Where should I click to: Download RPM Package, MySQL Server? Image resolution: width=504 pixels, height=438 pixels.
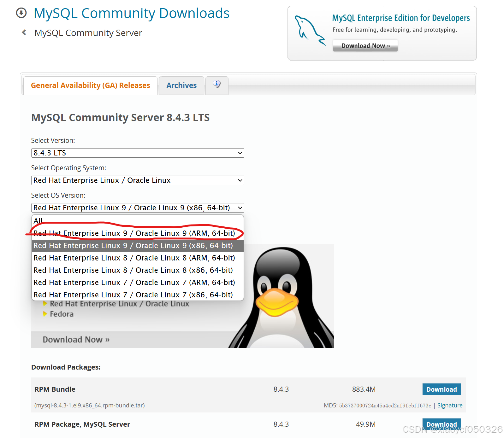point(442,424)
